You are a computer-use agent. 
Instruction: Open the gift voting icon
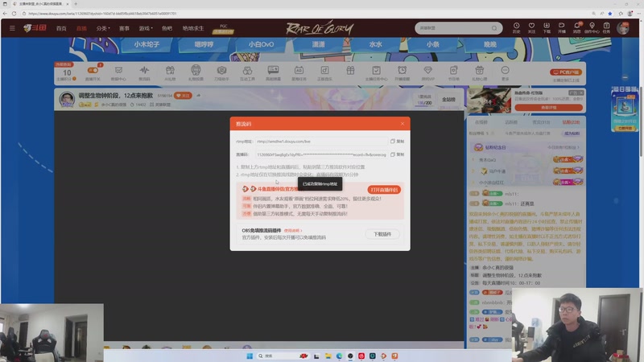[x=196, y=72]
